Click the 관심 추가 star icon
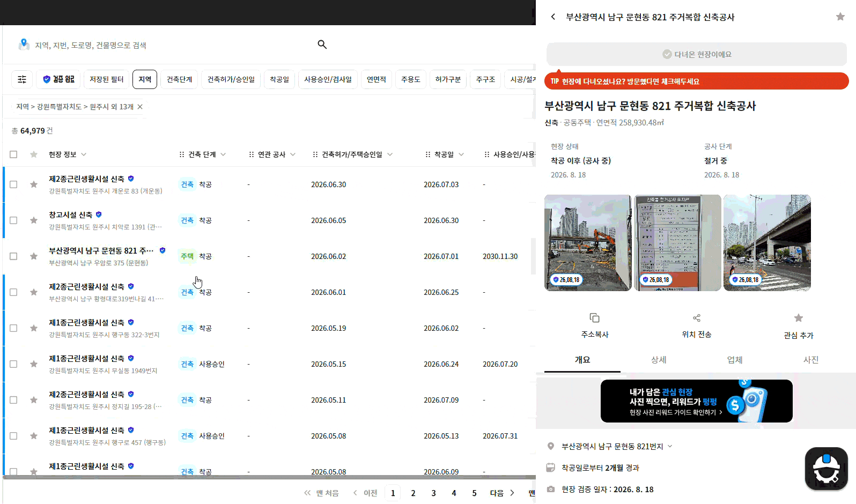This screenshot has width=856, height=504. click(x=799, y=318)
